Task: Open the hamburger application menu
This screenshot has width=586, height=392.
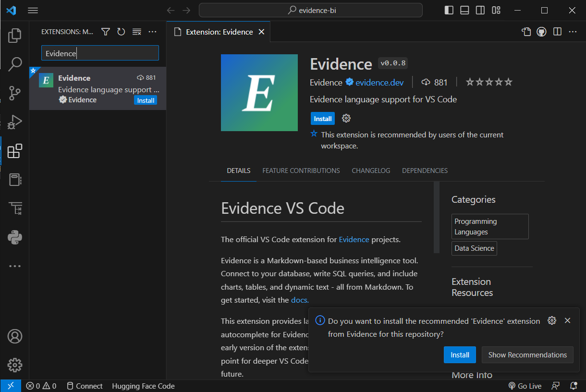Action: (x=33, y=10)
